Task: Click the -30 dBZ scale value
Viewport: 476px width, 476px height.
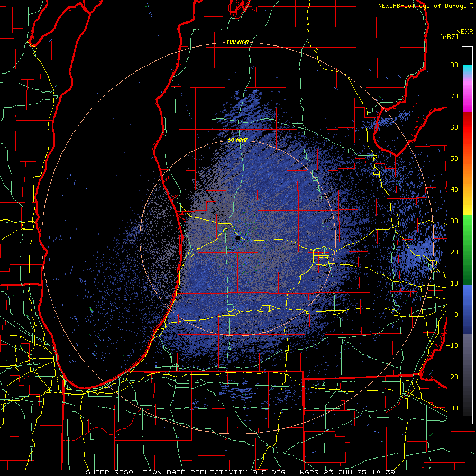Action: [x=452, y=408]
